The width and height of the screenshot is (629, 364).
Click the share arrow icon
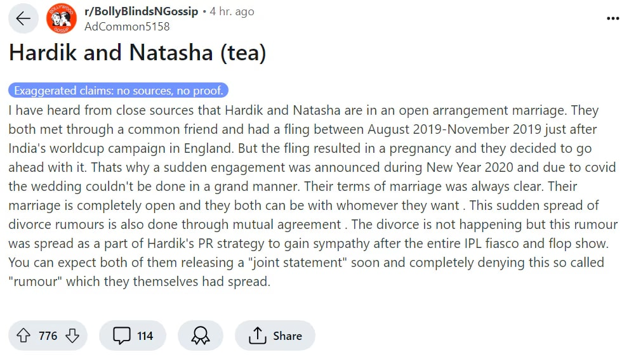point(257,336)
